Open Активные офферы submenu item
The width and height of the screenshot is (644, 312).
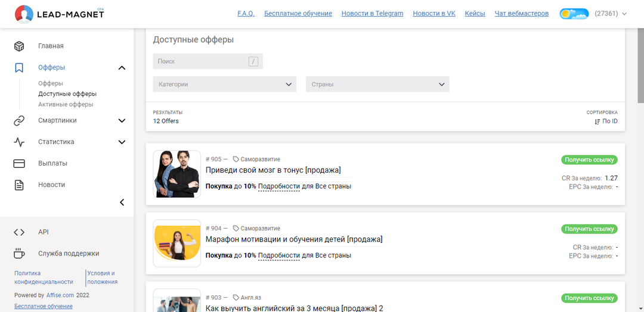coord(66,105)
